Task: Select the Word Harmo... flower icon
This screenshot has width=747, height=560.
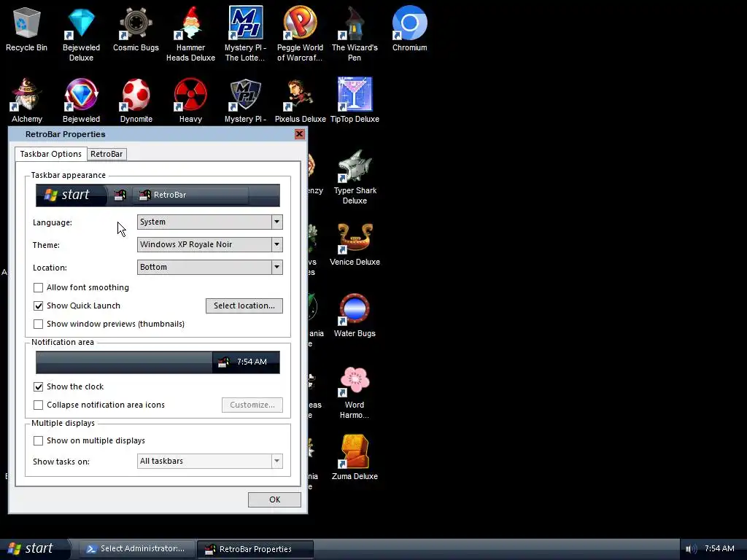Action: (x=355, y=392)
